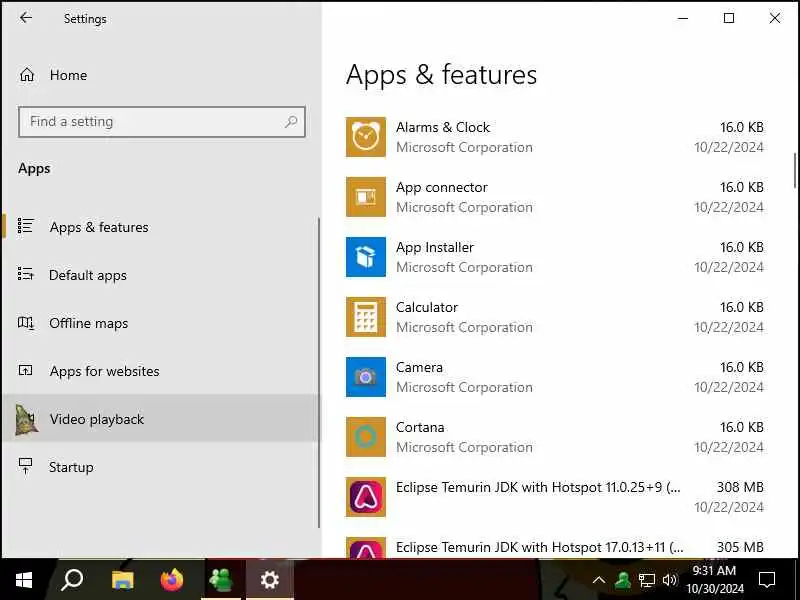Select the Cortana ring icon

(x=366, y=437)
